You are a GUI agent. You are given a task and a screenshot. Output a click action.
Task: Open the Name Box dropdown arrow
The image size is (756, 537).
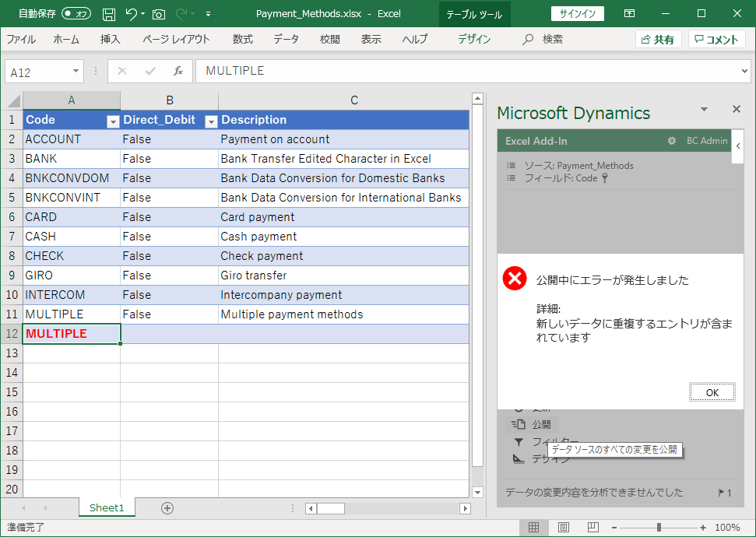[x=76, y=72]
